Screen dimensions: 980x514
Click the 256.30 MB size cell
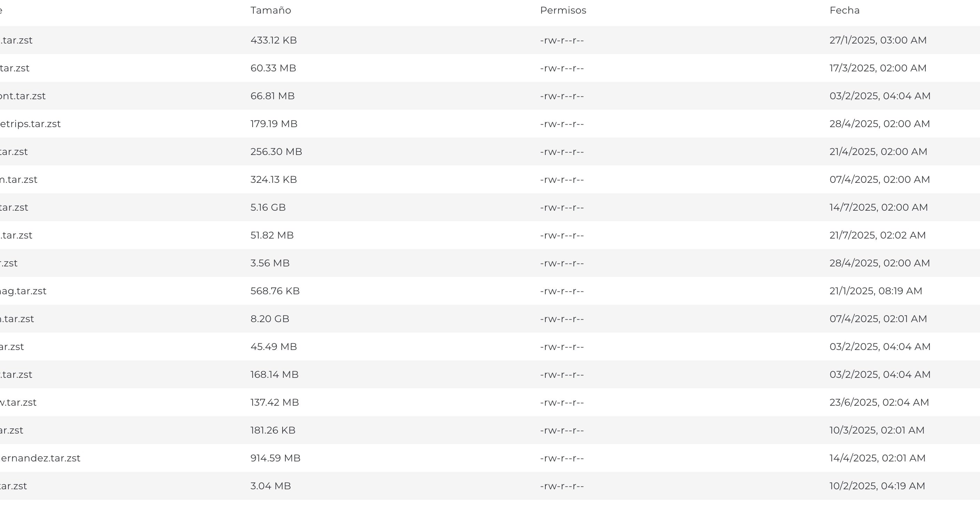(276, 151)
